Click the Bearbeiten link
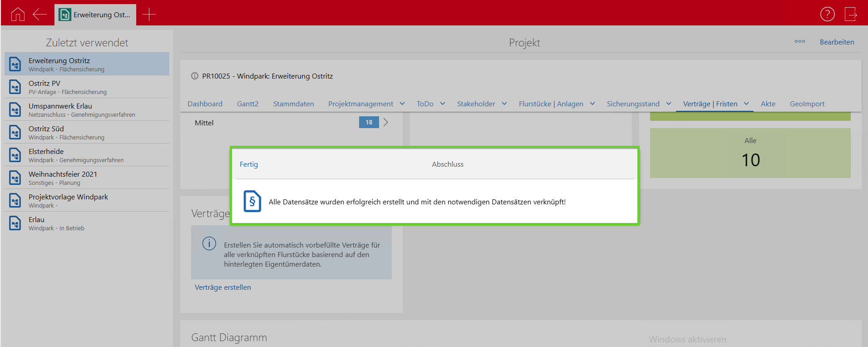868x347 pixels. (837, 42)
